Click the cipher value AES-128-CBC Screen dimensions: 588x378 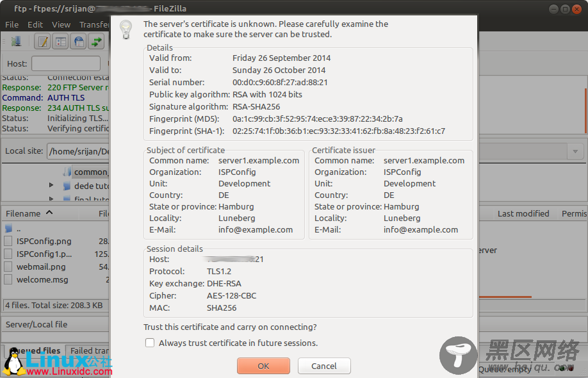click(x=231, y=295)
